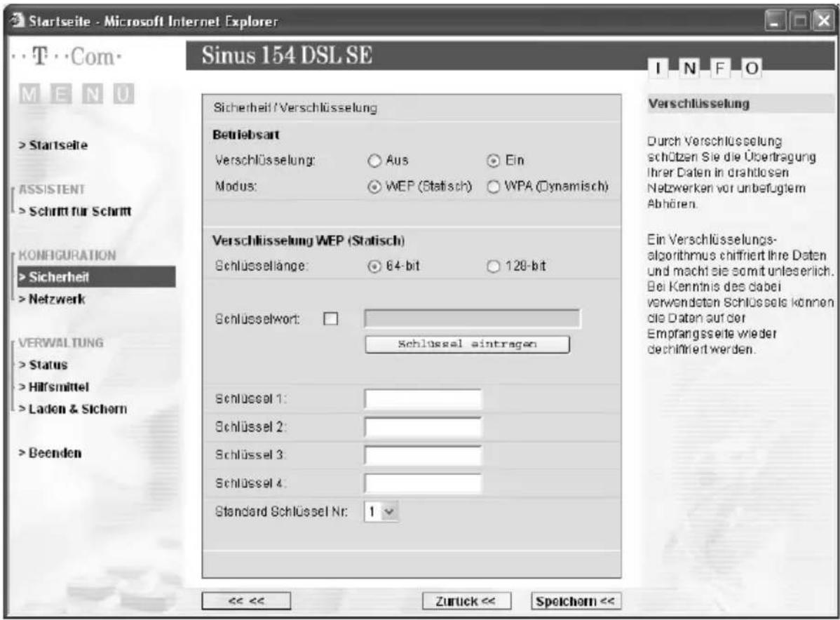The width and height of the screenshot is (840, 620).
Task: Focus the Schlüssel 2 input field
Action: 423,428
